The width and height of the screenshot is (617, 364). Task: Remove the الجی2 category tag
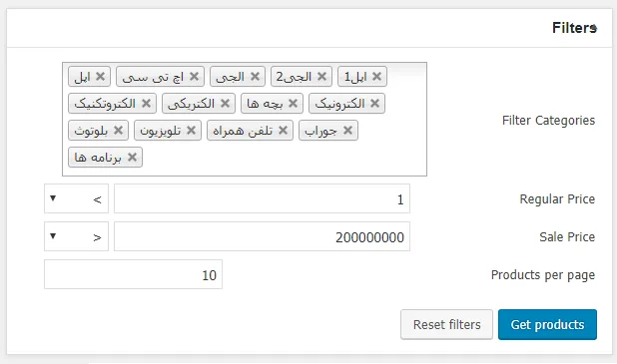tap(321, 76)
